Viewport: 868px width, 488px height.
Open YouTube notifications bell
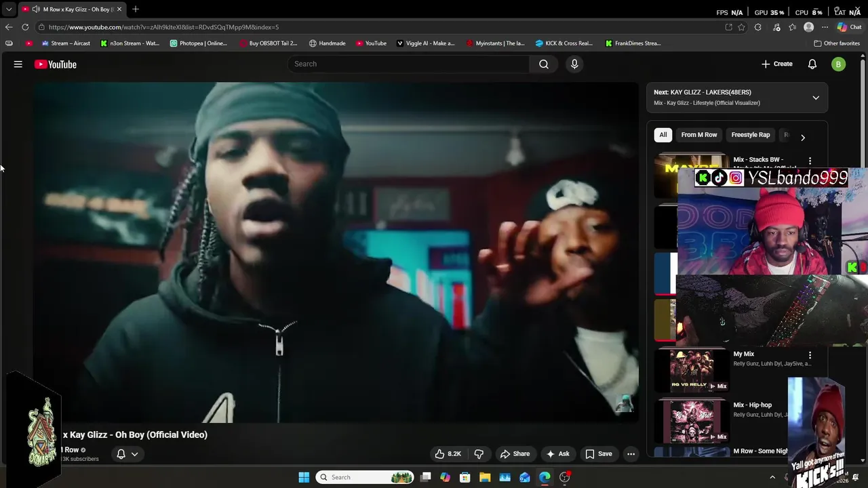pos(812,64)
